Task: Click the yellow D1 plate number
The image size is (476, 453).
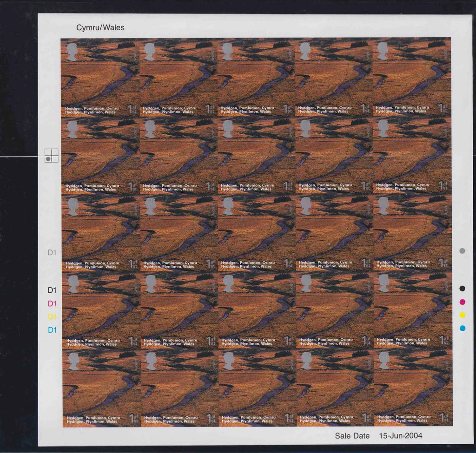Action: 52,316
